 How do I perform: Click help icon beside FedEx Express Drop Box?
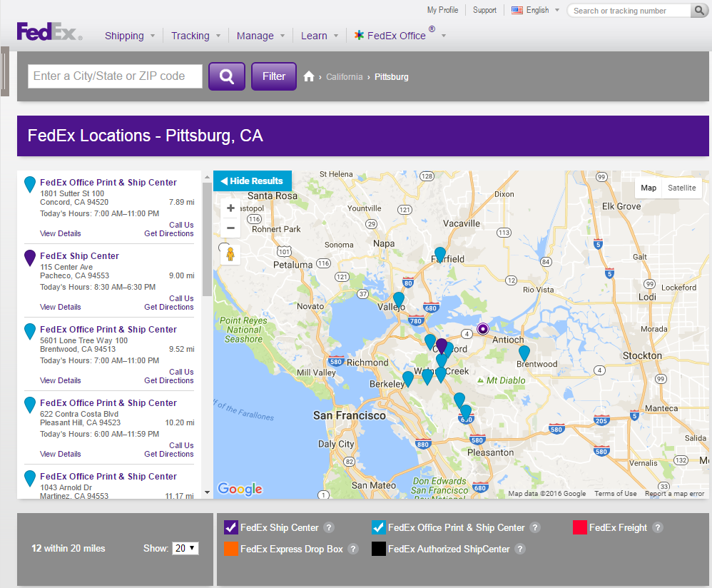coord(353,549)
